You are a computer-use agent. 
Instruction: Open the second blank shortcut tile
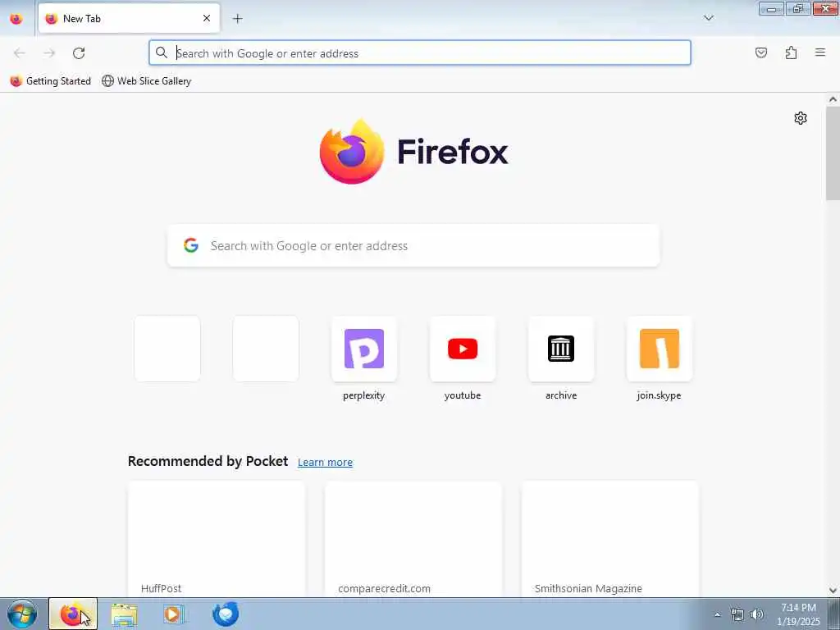266,349
